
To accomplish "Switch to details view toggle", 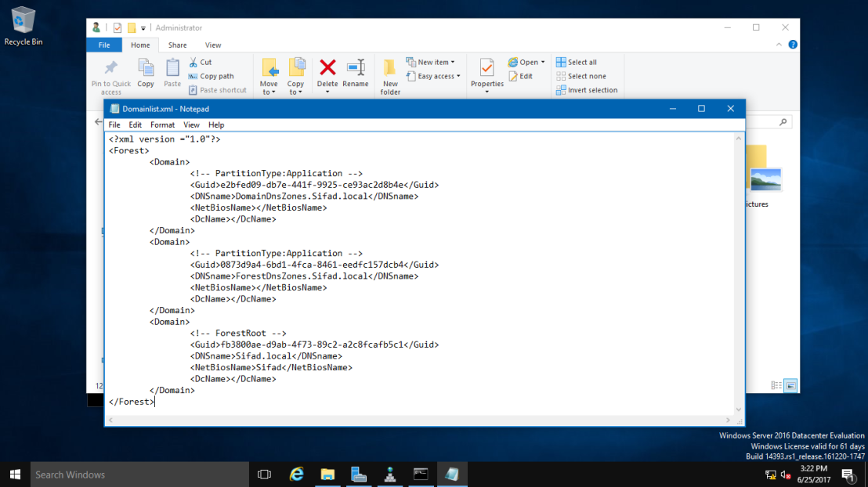I will [776, 386].
